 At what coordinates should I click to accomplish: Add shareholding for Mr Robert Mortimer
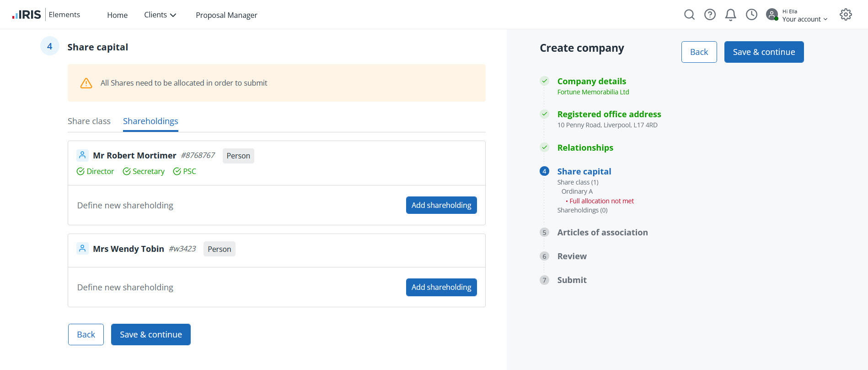(441, 205)
